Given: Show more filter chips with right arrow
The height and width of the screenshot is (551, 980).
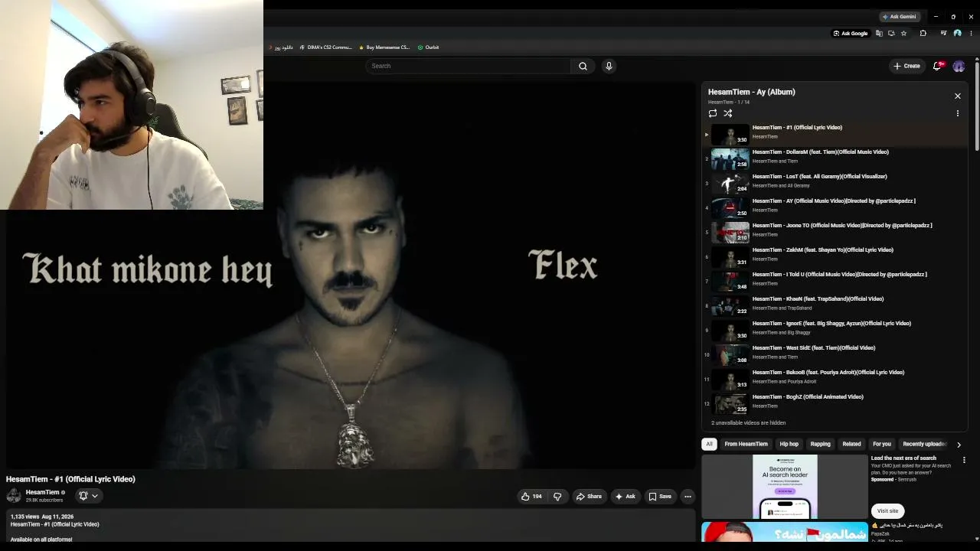Looking at the screenshot, I should point(959,445).
